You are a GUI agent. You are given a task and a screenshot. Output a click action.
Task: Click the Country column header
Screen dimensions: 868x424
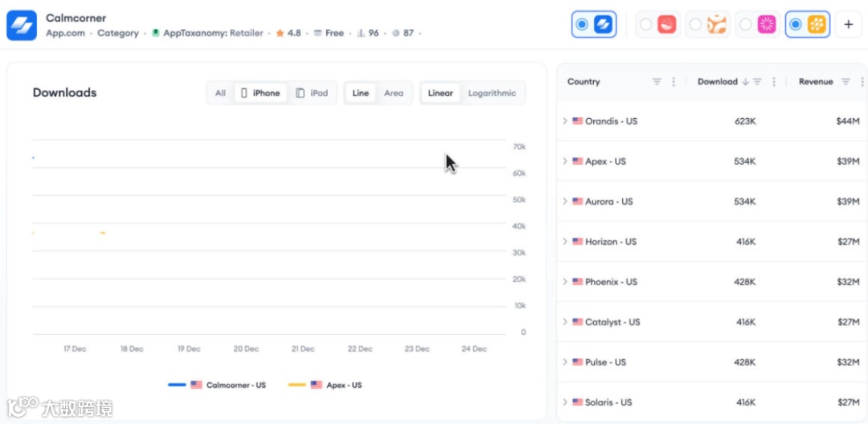[x=583, y=82]
